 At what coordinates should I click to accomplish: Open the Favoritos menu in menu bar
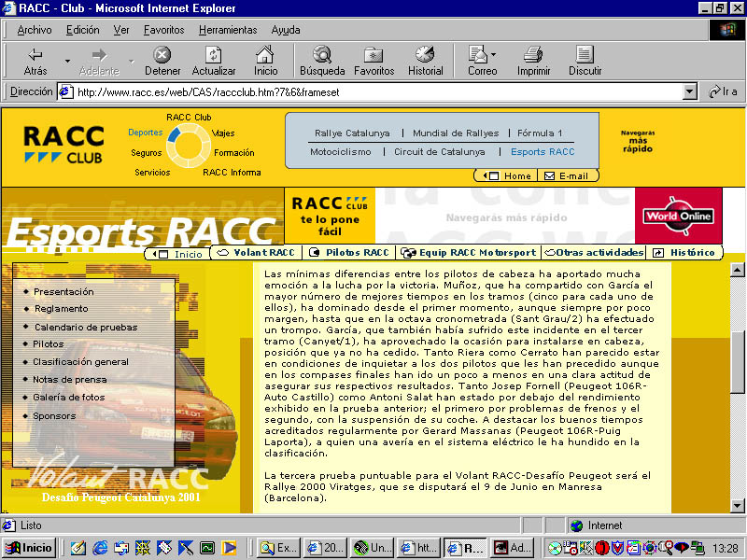[164, 30]
